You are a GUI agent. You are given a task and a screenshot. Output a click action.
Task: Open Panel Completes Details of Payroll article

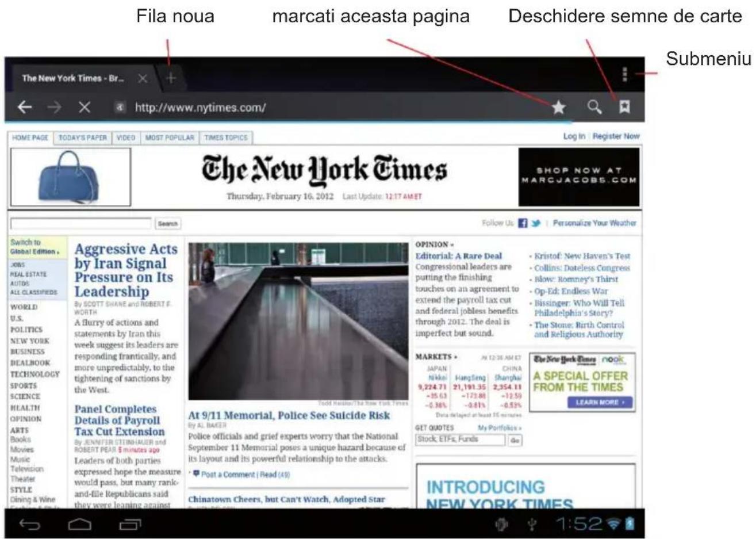120,421
